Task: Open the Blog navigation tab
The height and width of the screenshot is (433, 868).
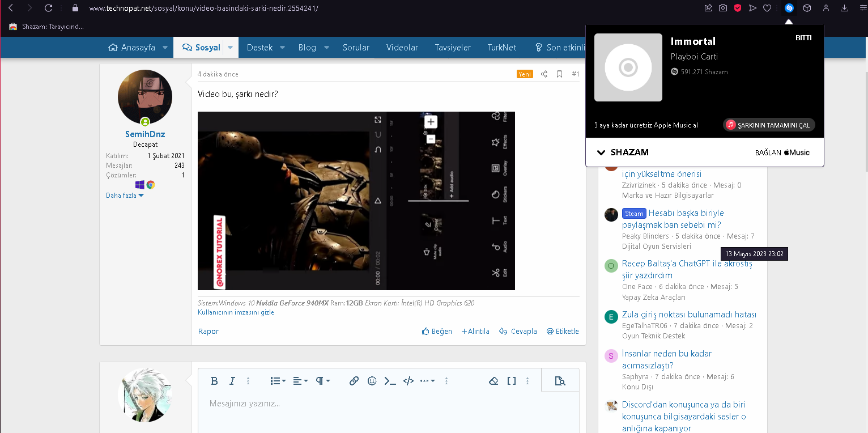Action: [x=307, y=48]
